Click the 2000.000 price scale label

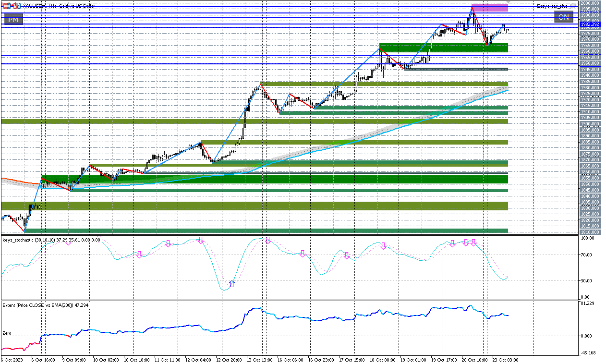coord(590,3)
